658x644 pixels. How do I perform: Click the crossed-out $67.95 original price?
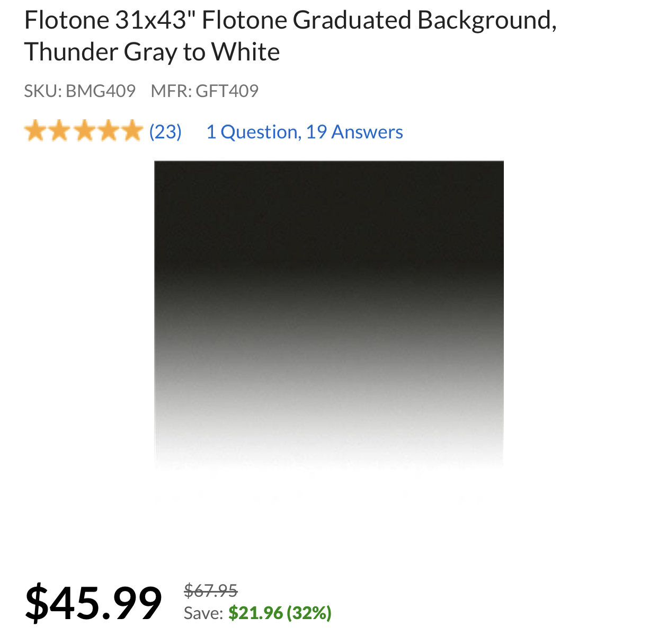[x=209, y=589]
